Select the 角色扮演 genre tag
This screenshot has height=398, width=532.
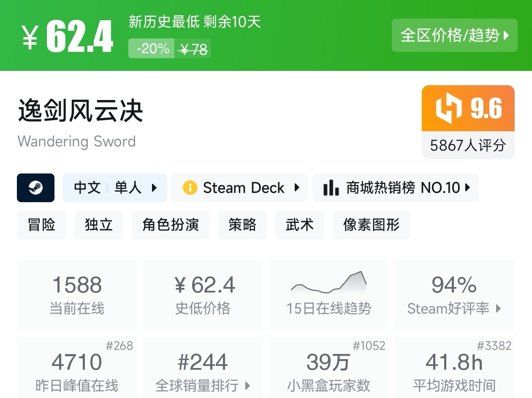tap(171, 225)
